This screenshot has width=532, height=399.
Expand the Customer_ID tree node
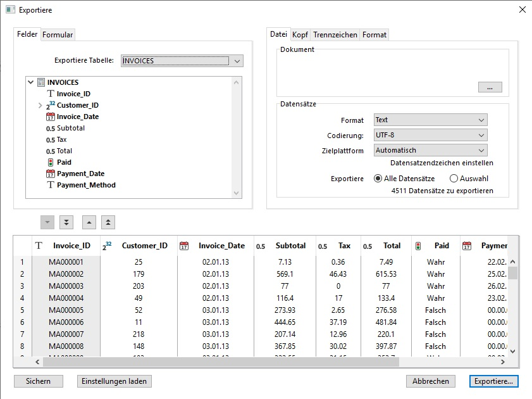[40, 105]
